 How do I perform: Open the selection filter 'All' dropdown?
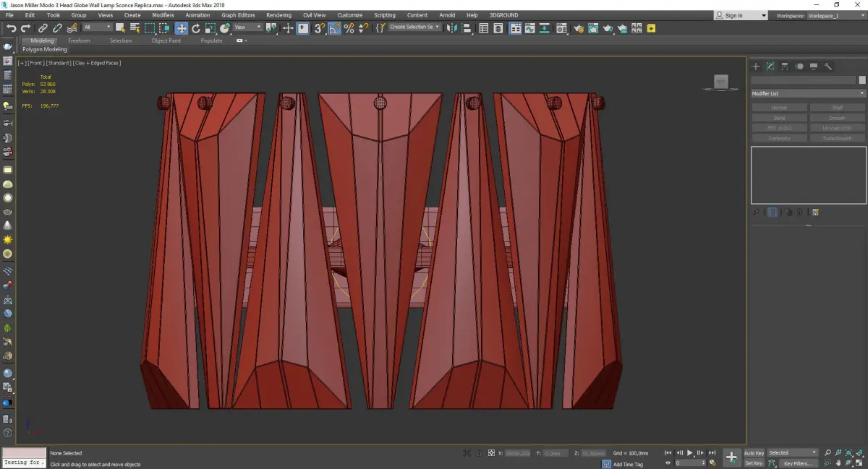tap(97, 27)
